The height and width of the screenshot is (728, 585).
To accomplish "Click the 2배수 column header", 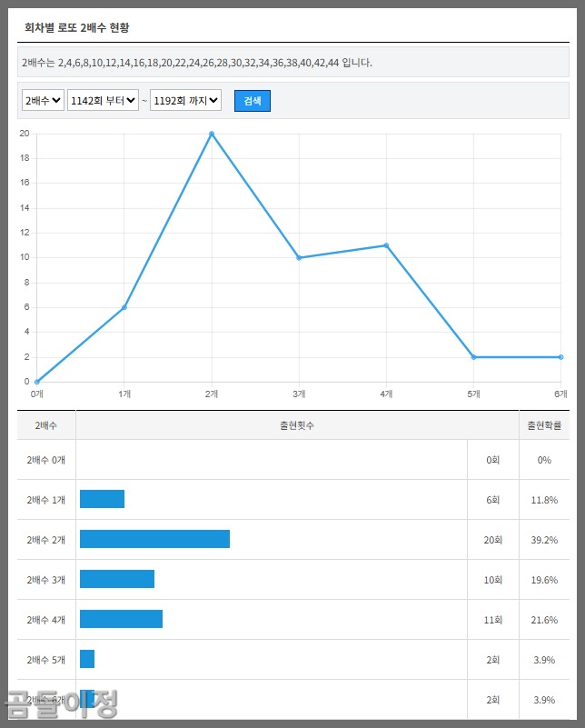I will point(46,425).
